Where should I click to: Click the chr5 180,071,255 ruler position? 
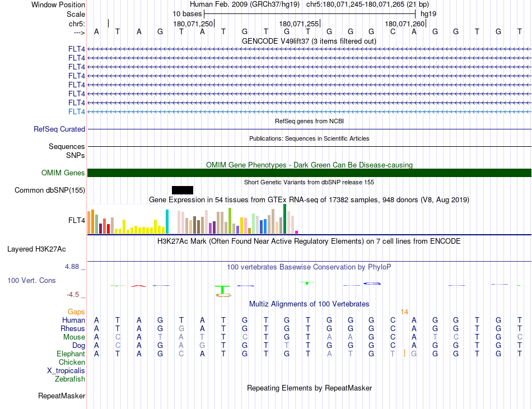coord(299,24)
